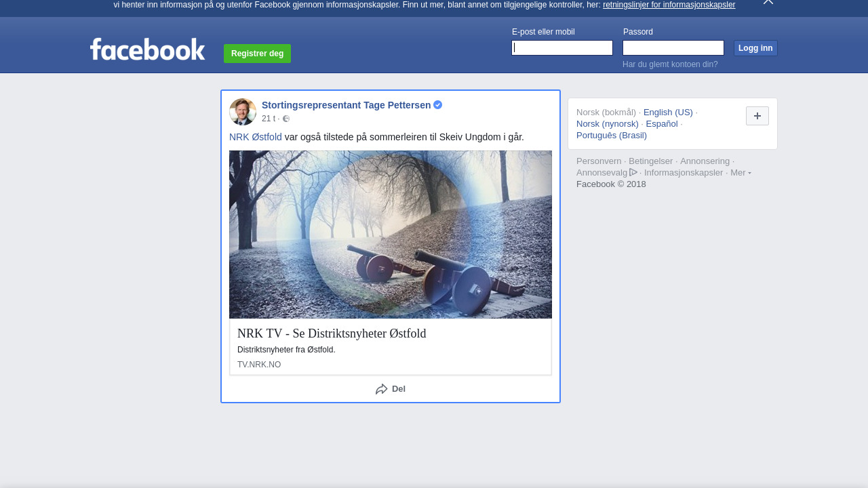
Task: Click Distriktsnyheter fra Østfold description text
Action: [x=286, y=350]
